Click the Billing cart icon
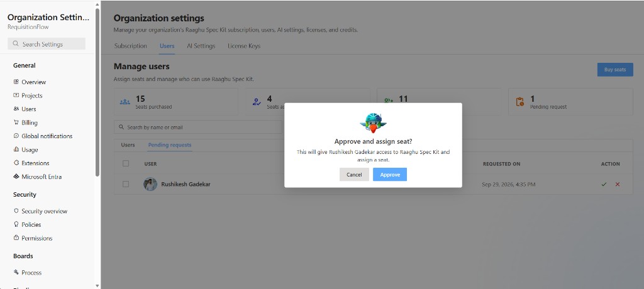Image resolution: width=644 pixels, height=289 pixels. coord(16,123)
